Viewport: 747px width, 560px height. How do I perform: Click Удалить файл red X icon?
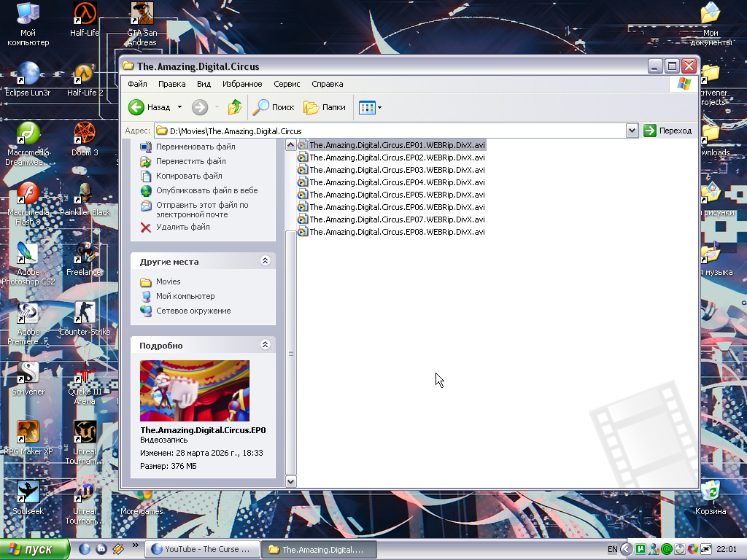coord(146,227)
